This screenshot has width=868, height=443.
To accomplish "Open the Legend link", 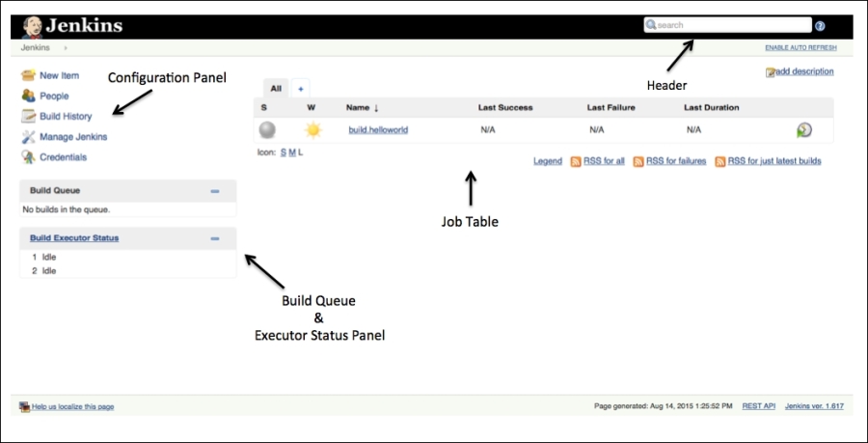I will (x=548, y=161).
